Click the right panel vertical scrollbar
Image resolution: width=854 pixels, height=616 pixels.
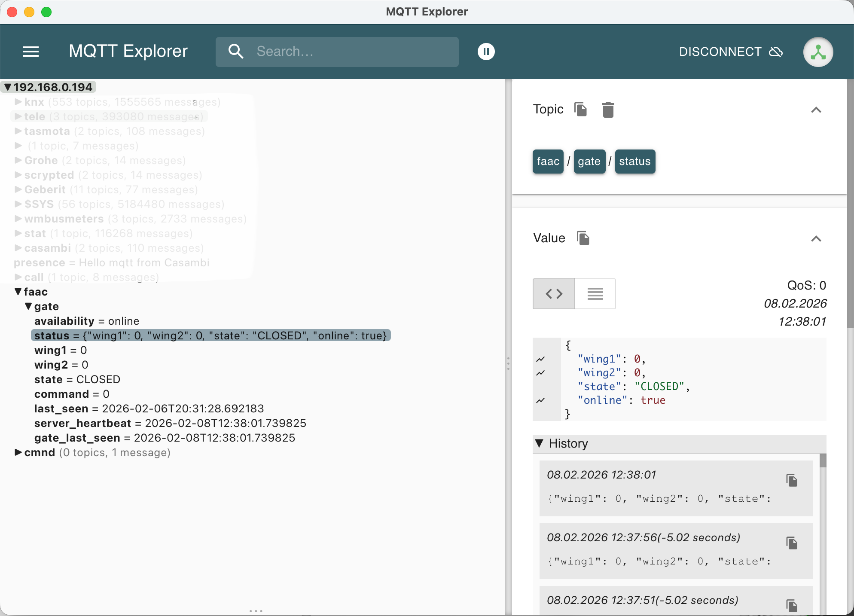tap(850, 204)
